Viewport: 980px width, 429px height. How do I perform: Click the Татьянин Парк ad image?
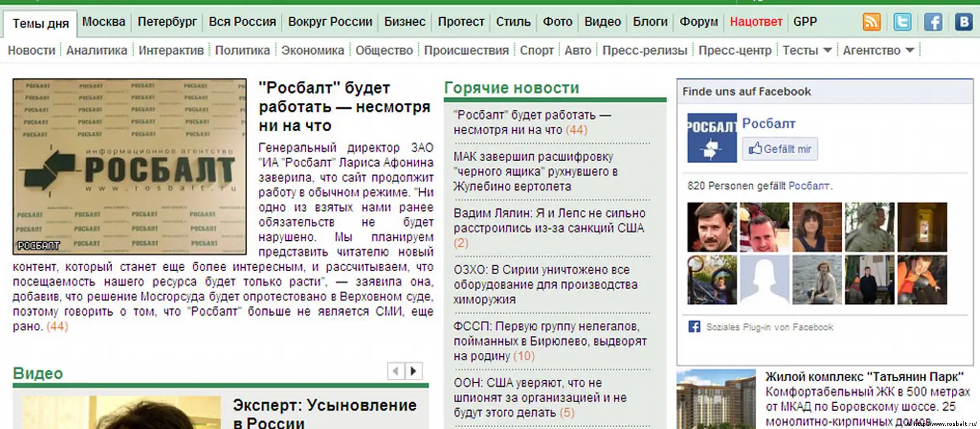716,400
